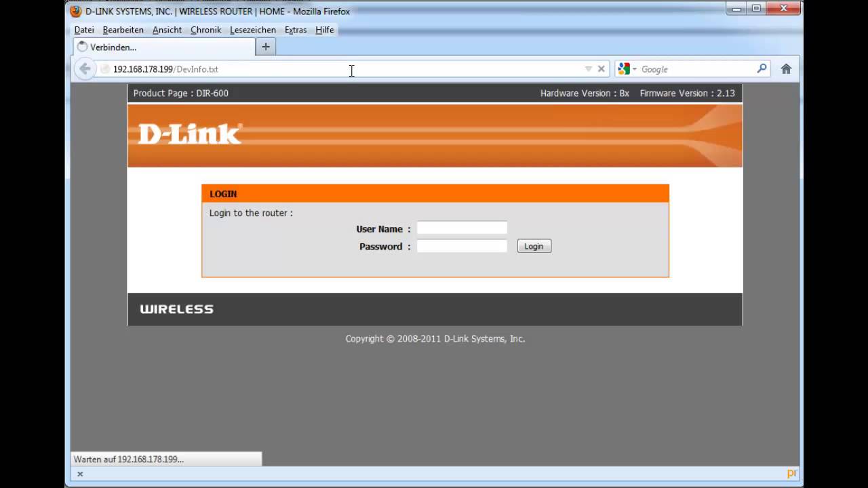Screen dimensions: 868x488
Task: Open the Bearbeiten menu
Action: (x=123, y=30)
